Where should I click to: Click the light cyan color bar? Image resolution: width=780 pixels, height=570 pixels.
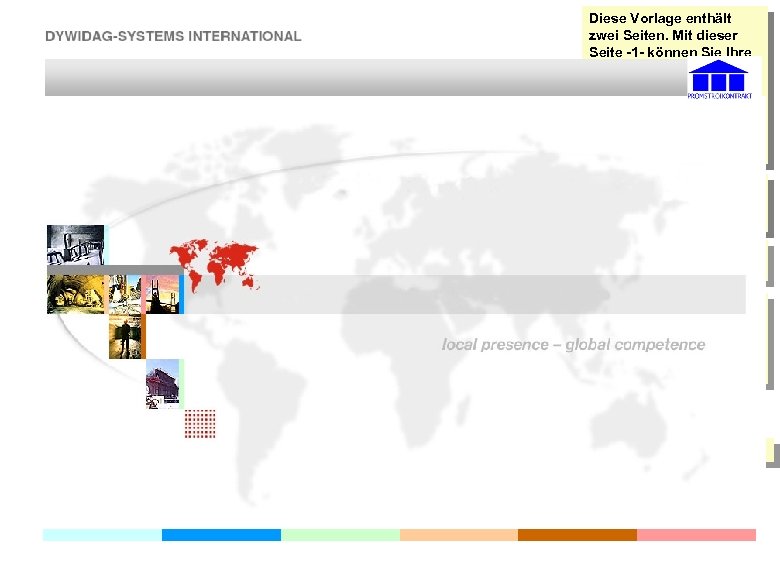(102, 535)
